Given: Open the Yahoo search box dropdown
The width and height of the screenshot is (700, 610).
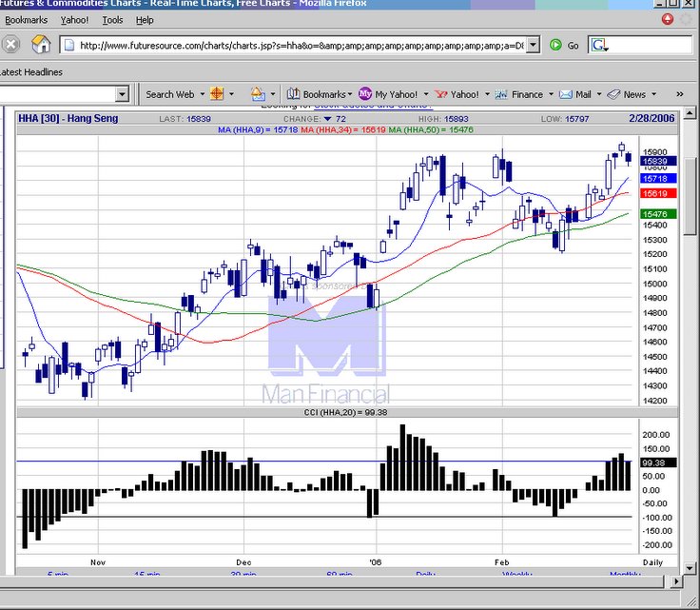Looking at the screenshot, I should tap(122, 94).
